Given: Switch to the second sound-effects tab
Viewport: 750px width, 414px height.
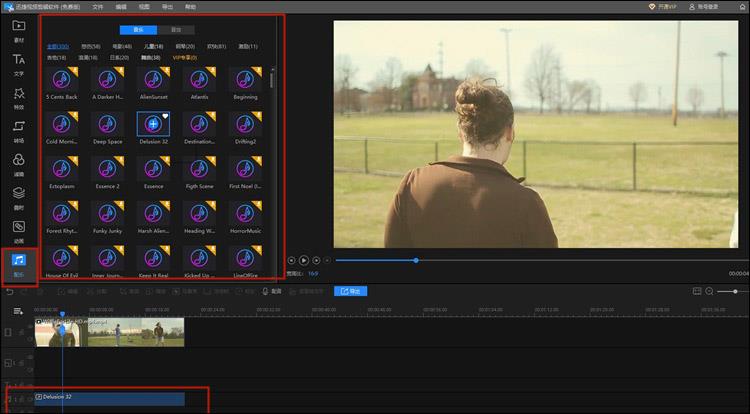Looking at the screenshot, I should coord(176,30).
